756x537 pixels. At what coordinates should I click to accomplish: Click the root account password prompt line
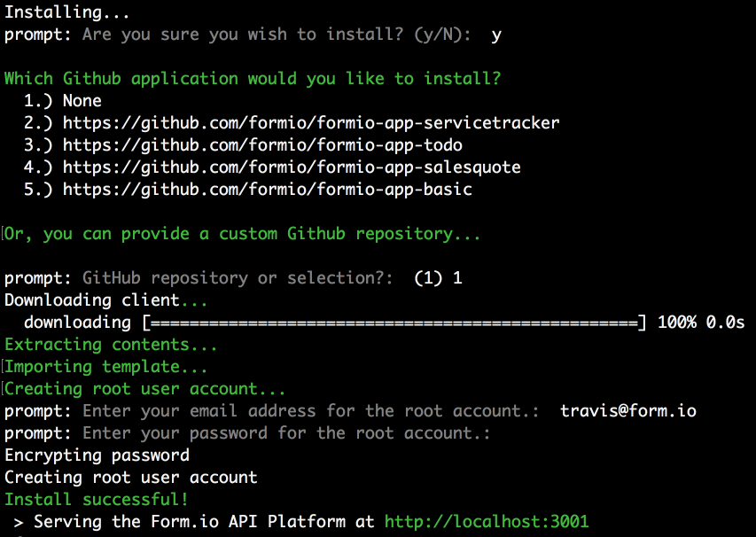[x=247, y=433]
